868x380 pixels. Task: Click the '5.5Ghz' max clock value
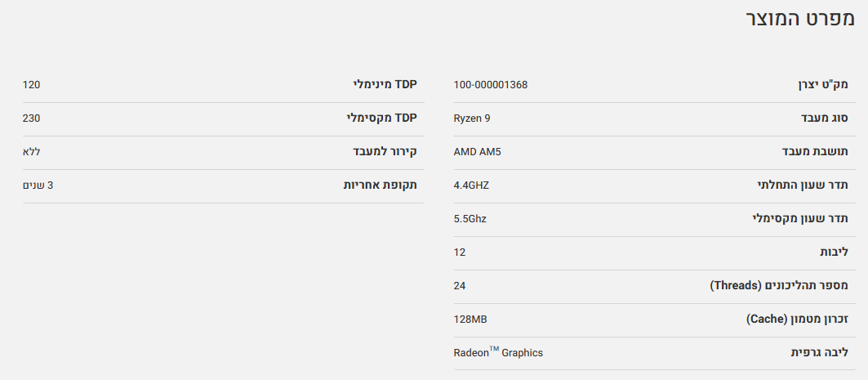470,219
